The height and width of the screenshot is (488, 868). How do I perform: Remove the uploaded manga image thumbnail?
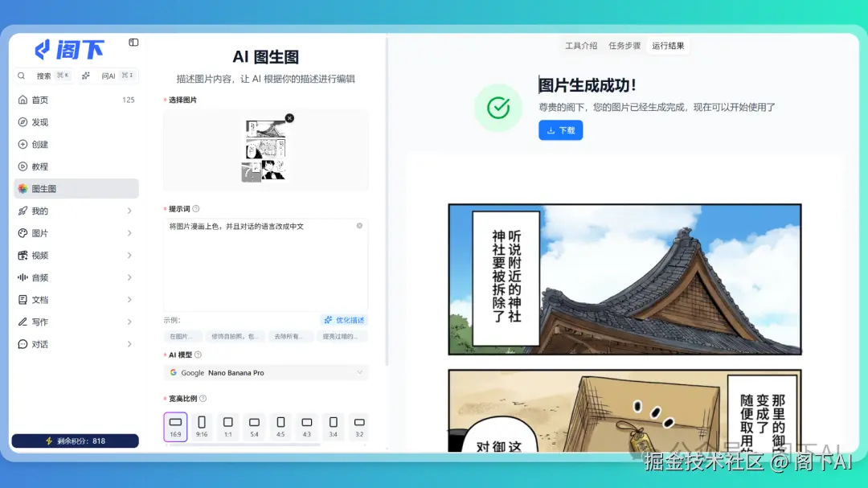[289, 118]
